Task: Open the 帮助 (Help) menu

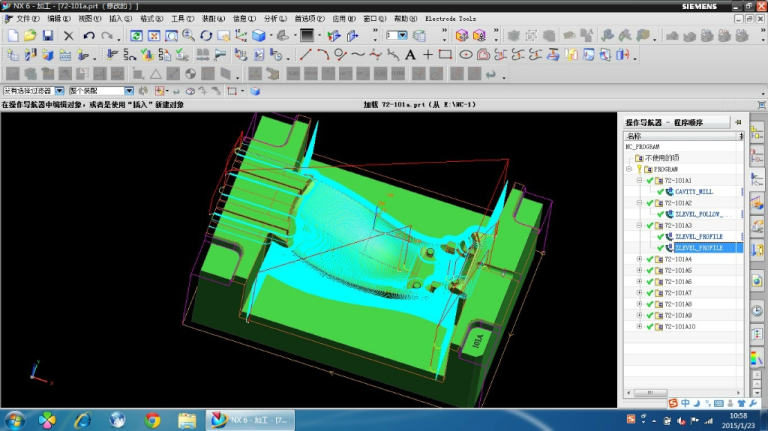Action: (x=406, y=19)
